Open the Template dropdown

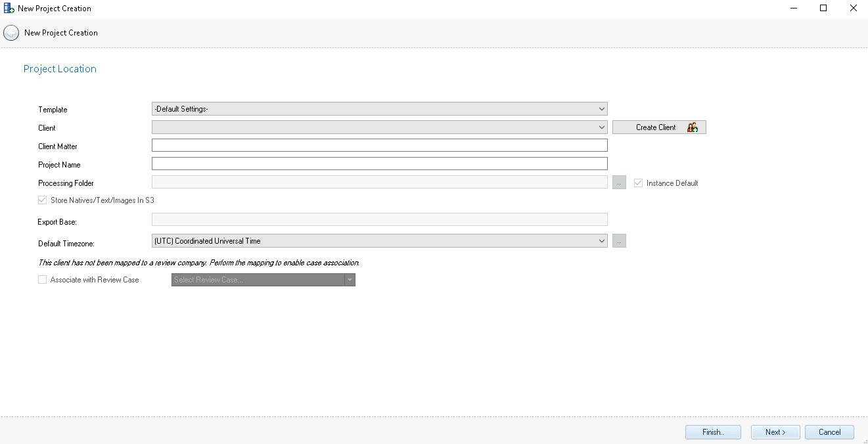click(x=379, y=109)
